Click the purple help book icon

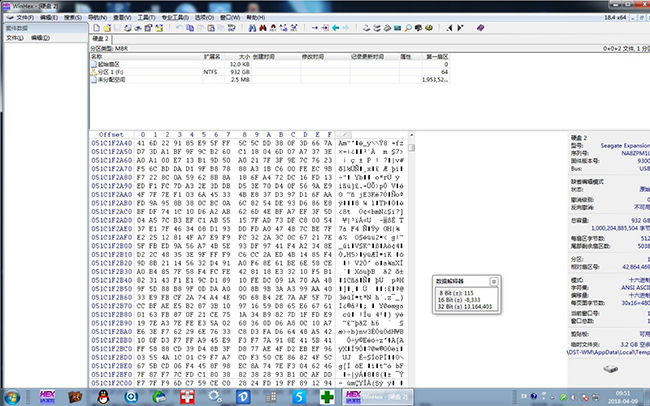(x=480, y=28)
